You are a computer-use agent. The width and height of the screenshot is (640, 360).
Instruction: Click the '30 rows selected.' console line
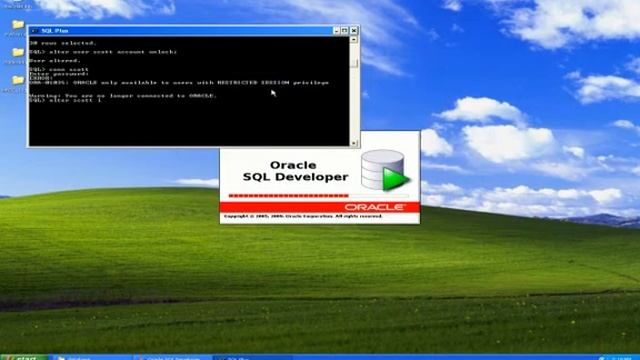point(62,43)
